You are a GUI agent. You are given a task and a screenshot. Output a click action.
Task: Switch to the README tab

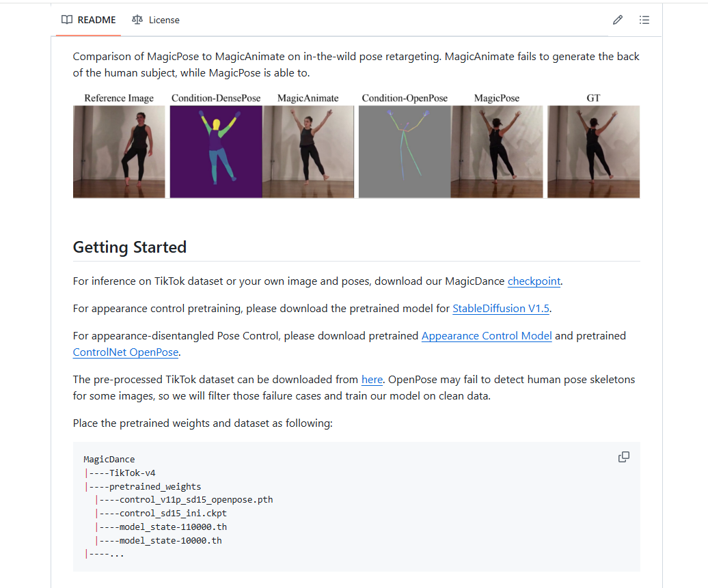click(x=89, y=20)
